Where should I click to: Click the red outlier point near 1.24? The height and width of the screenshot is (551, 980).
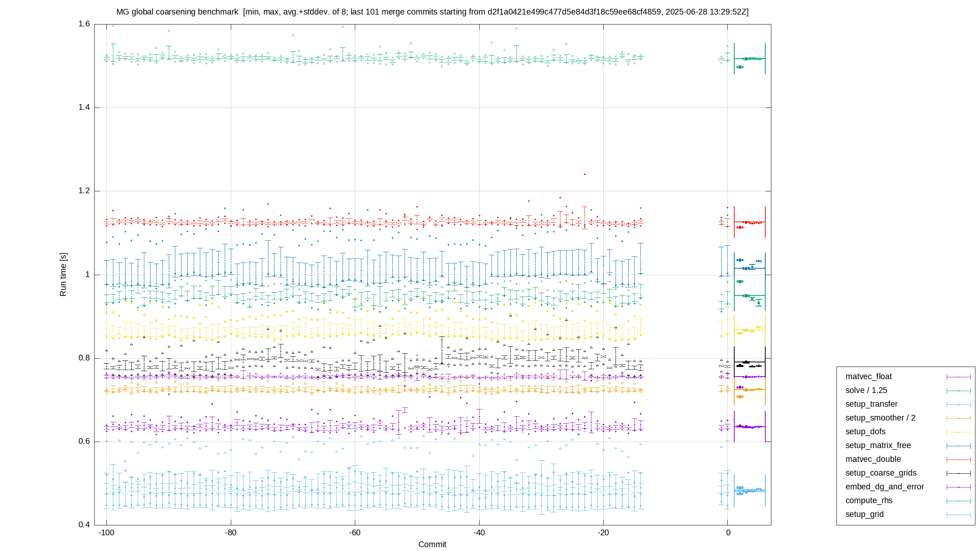[585, 174]
